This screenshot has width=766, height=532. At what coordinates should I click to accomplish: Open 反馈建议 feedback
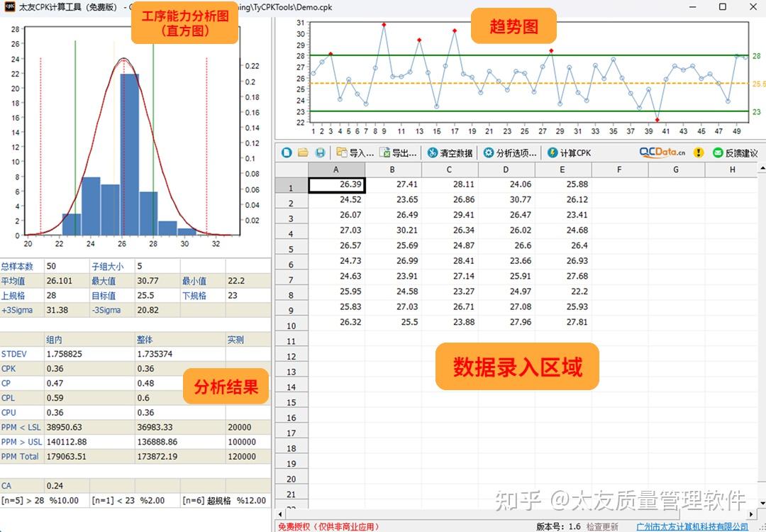pyautogui.click(x=736, y=153)
